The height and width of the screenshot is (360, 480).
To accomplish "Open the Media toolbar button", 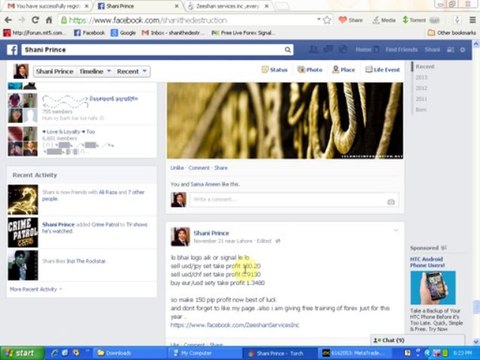I will pos(384,20).
